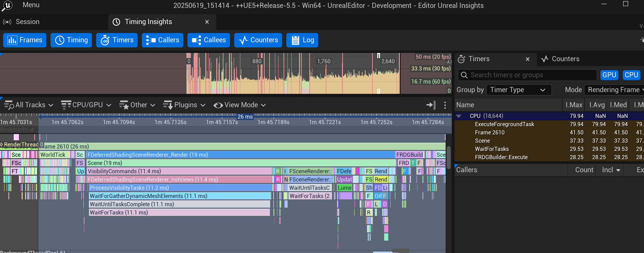Switch to the Session tab
Image resolution: width=644 pixels, height=253 pixels.
[27, 22]
